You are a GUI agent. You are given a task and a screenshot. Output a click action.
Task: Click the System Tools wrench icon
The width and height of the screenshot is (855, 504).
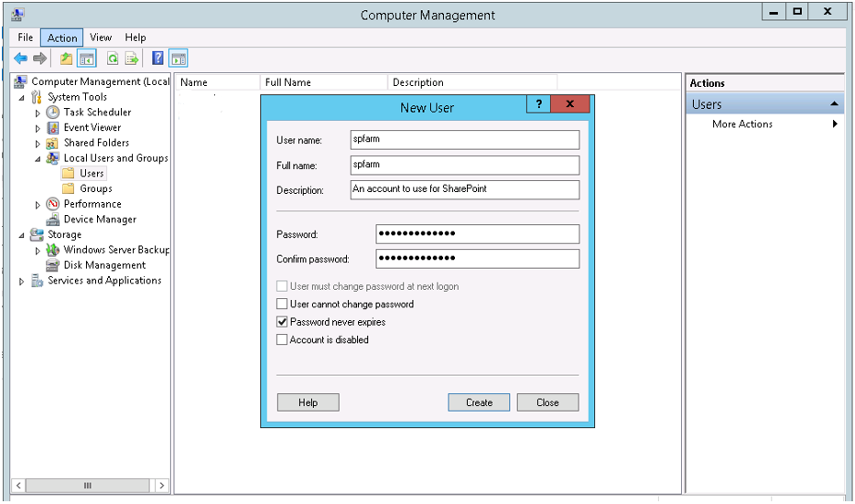point(37,97)
